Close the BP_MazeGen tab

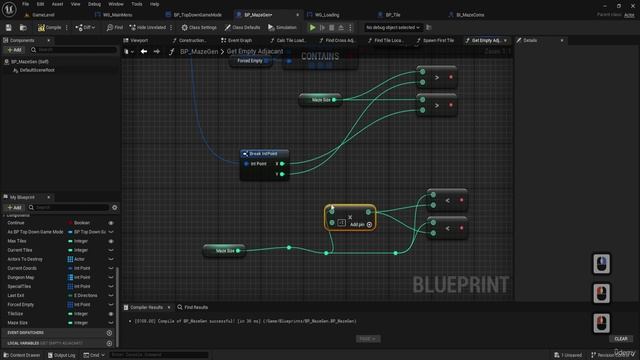(297, 15)
